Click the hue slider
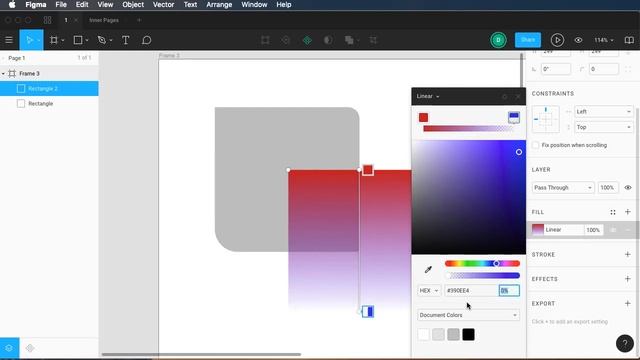This screenshot has height=360, width=640. click(x=482, y=264)
